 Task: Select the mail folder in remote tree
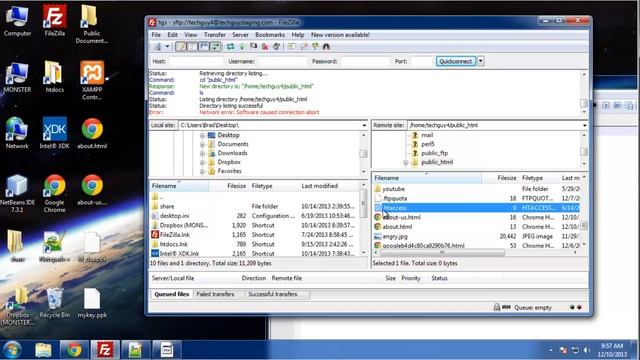[427, 135]
